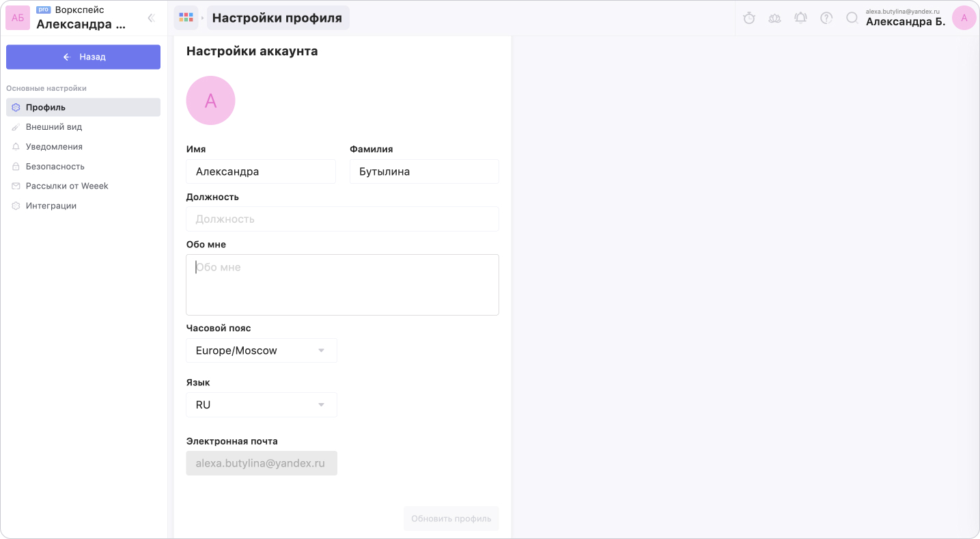
Task: Collapse the sidebar with double chevron icon
Action: (x=152, y=18)
